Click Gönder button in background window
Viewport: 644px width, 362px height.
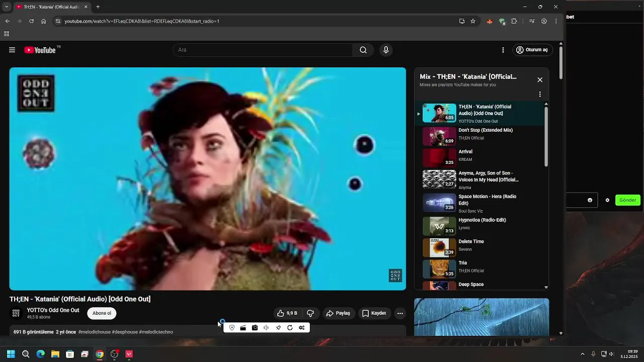pyautogui.click(x=627, y=200)
